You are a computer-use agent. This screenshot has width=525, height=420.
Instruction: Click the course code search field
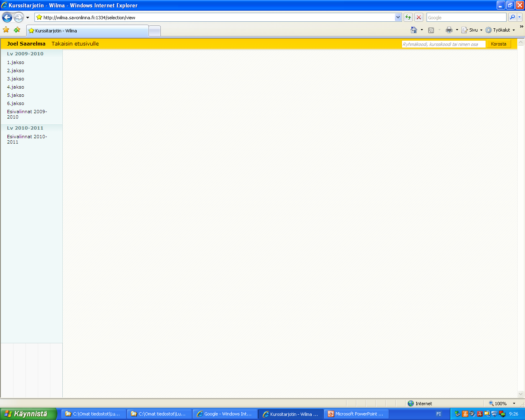click(x=443, y=44)
